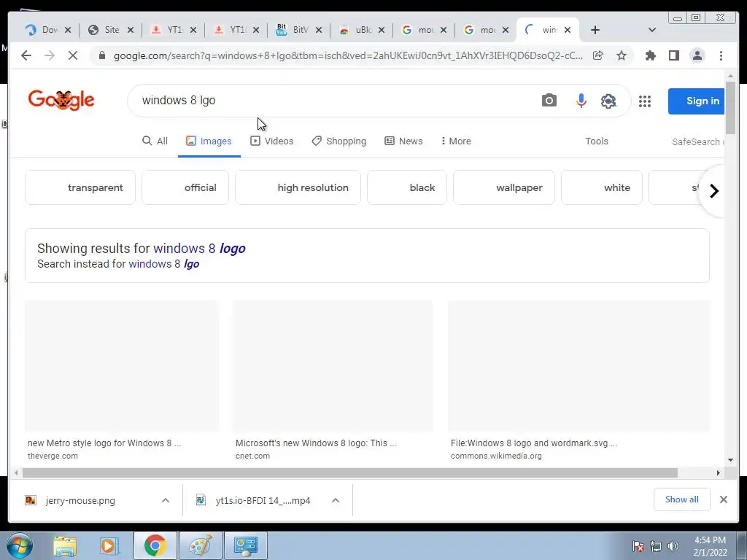
Task: Click the Google doodle logo
Action: (x=61, y=100)
